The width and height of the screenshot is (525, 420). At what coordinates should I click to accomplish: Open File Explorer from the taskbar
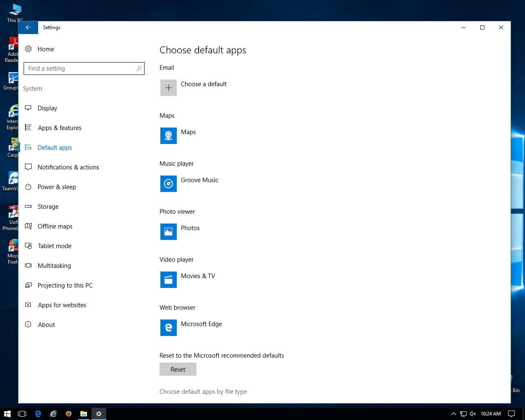pyautogui.click(x=84, y=414)
